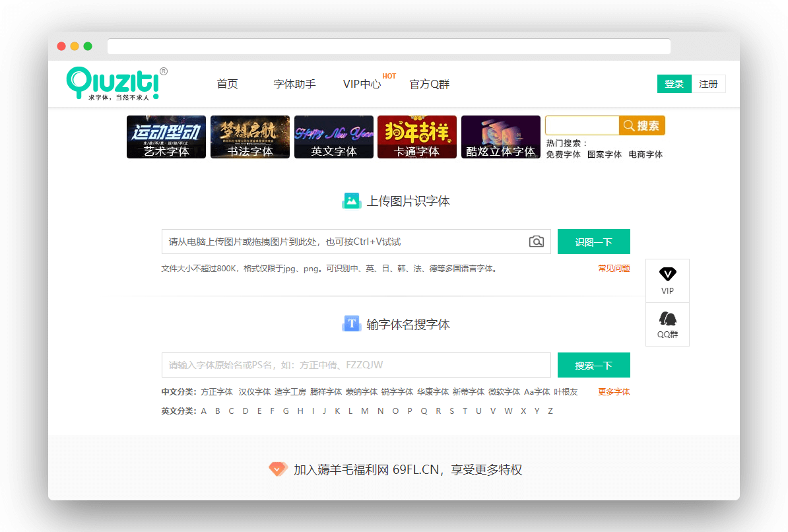The height and width of the screenshot is (532, 788).
Task: Click the browser address bar
Action: (389, 46)
